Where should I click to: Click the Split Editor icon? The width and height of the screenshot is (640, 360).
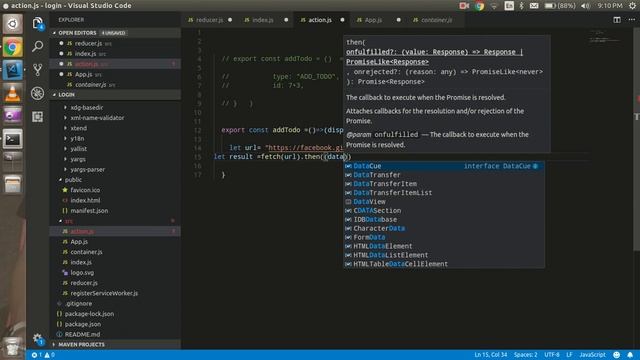click(617, 20)
